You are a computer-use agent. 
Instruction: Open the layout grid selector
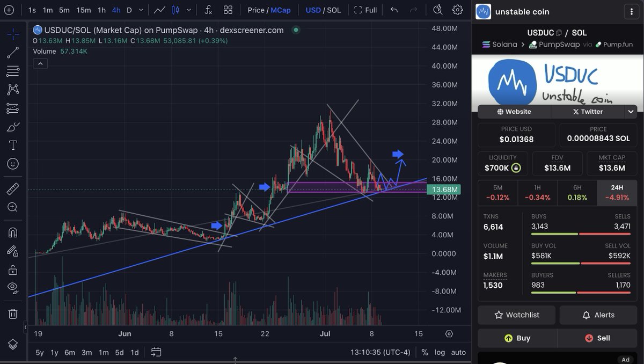point(228,10)
